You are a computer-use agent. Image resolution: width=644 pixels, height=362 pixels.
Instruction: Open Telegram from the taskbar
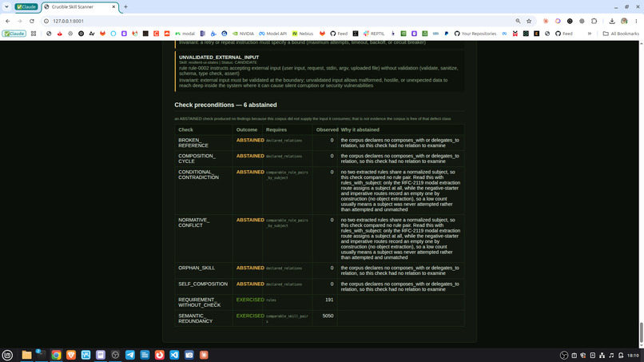130,355
